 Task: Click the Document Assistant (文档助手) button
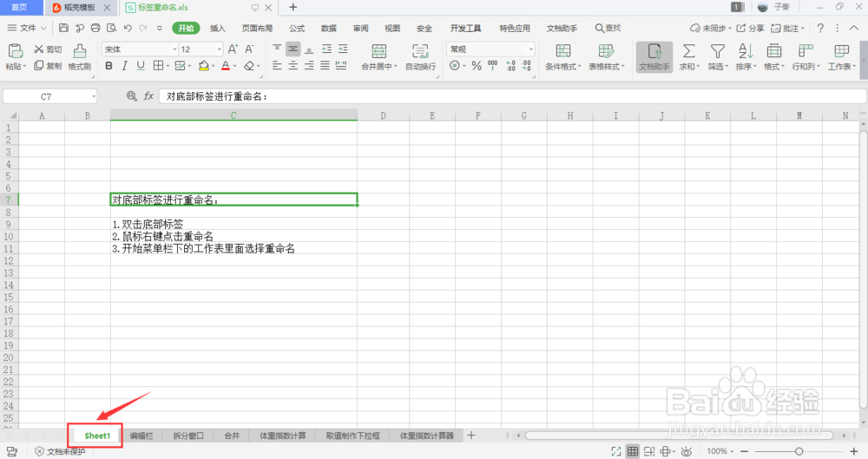(x=654, y=57)
